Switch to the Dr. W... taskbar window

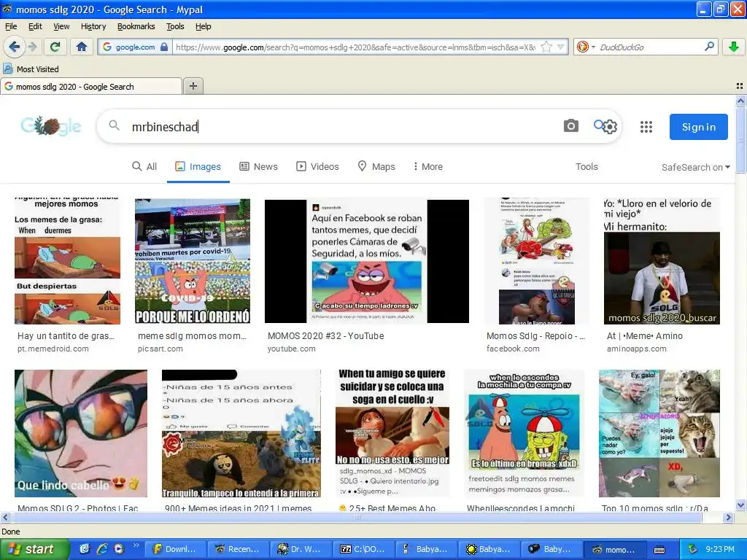(x=301, y=549)
